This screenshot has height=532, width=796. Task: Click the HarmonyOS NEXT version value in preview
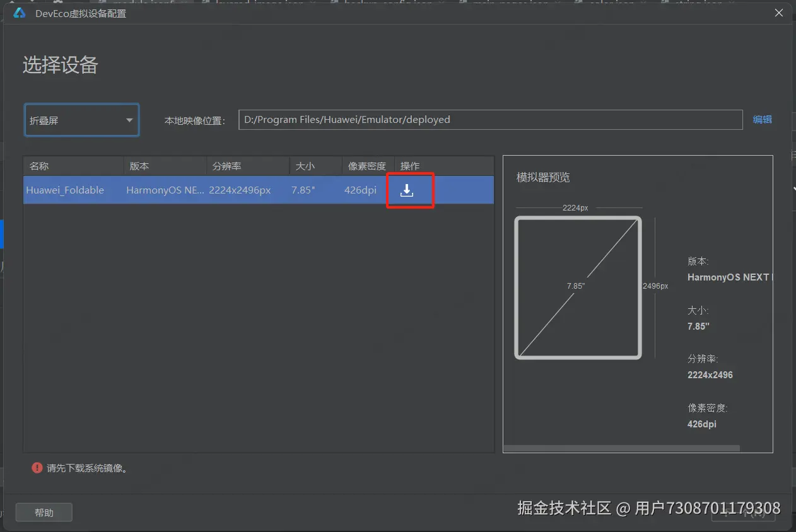point(730,277)
